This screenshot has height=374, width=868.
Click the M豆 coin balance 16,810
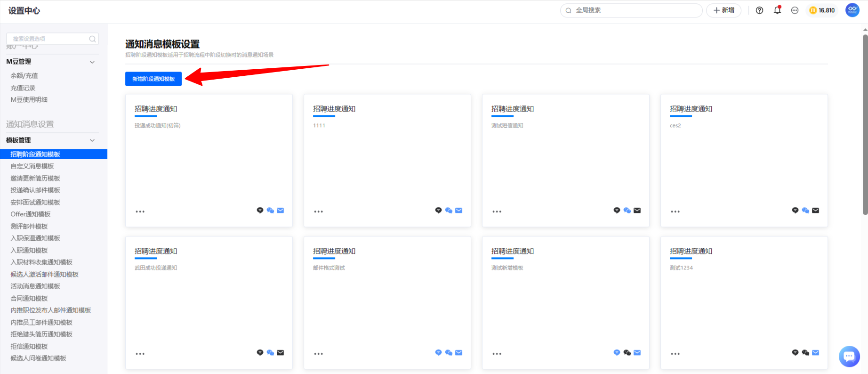click(822, 10)
